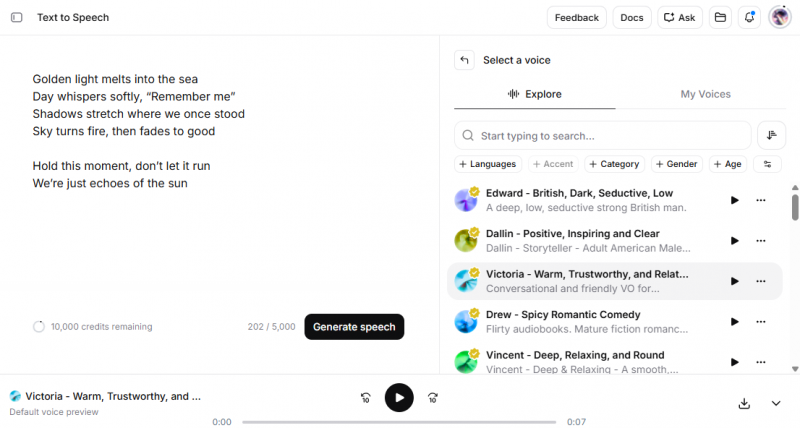Switch to the My Voices tab
The width and height of the screenshot is (800, 428).
coord(705,94)
